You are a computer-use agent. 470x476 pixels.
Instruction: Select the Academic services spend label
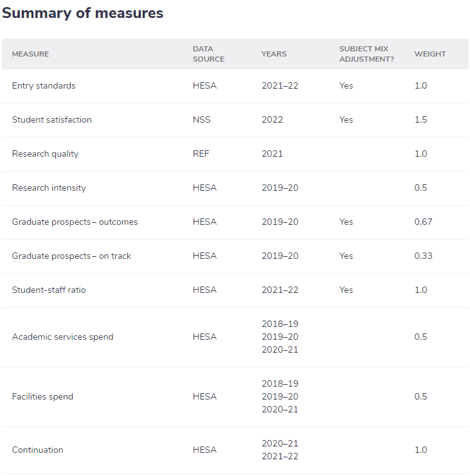[62, 337]
